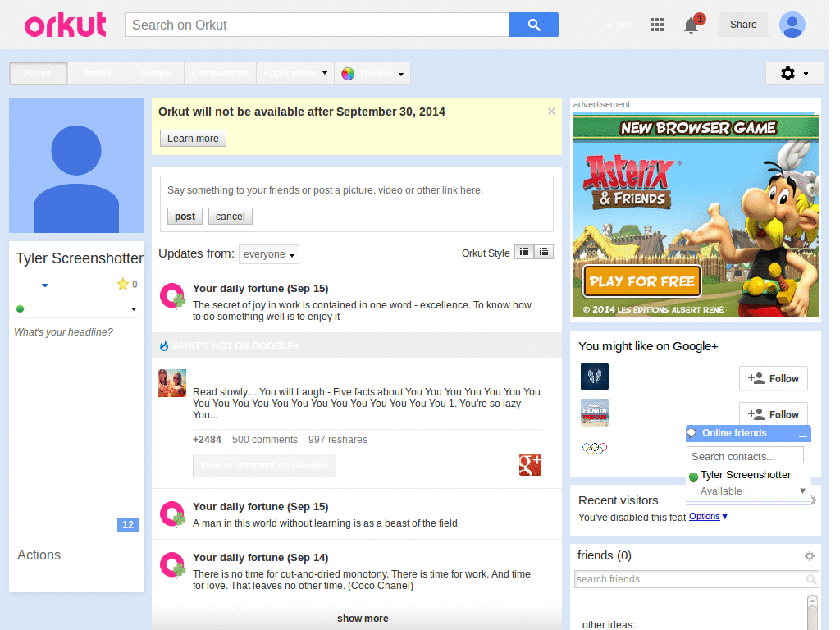Click the first suggested Google+ page thumbnail
The image size is (840, 630).
(595, 377)
